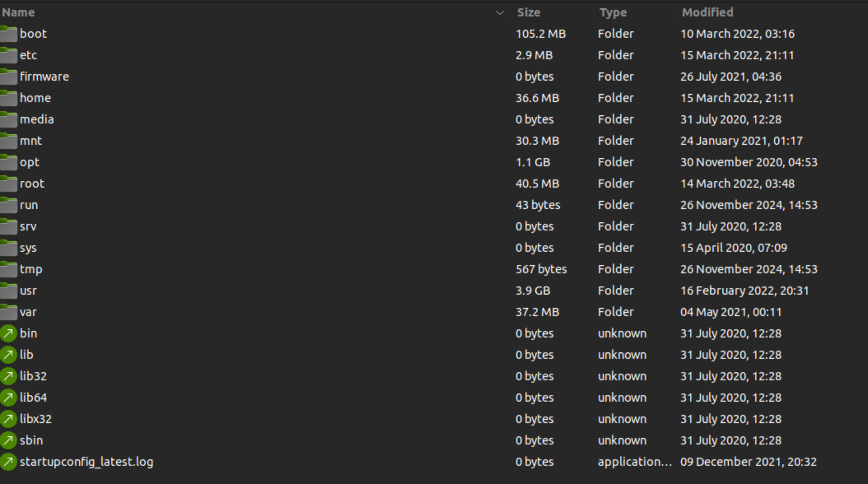
Task: Select the bin symlink arrow icon
Action: (8, 333)
